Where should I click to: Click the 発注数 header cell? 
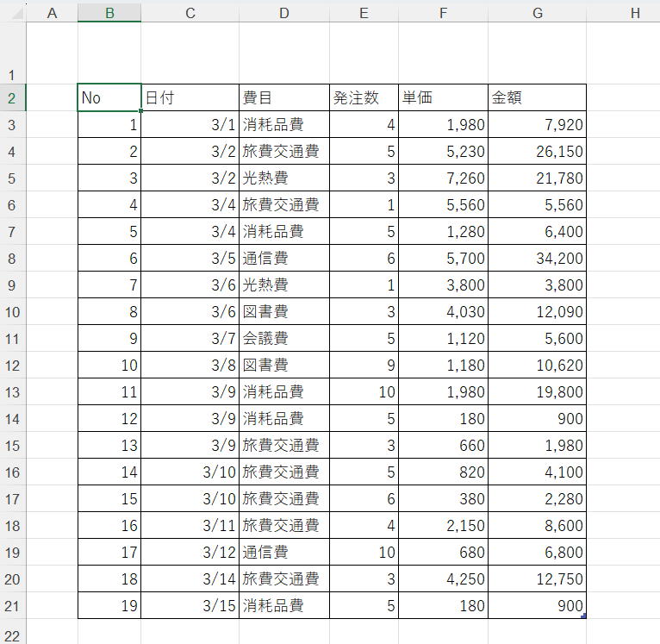tap(364, 97)
